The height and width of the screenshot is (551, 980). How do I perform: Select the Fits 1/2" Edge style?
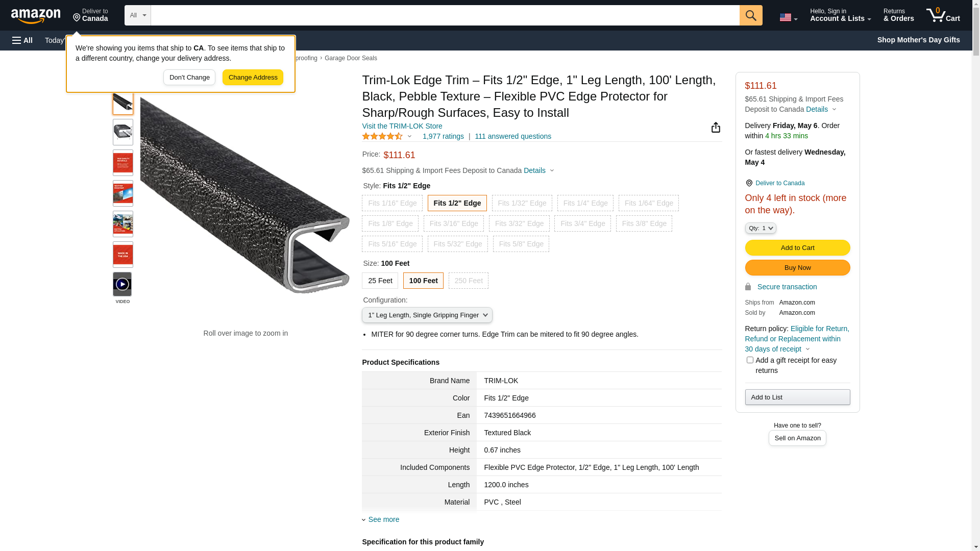(457, 203)
